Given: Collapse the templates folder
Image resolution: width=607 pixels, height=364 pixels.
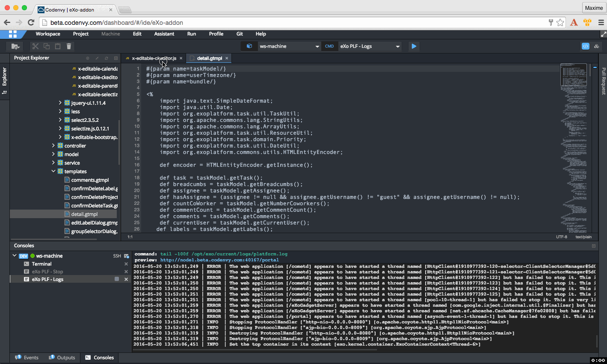Looking at the screenshot, I should (x=53, y=172).
